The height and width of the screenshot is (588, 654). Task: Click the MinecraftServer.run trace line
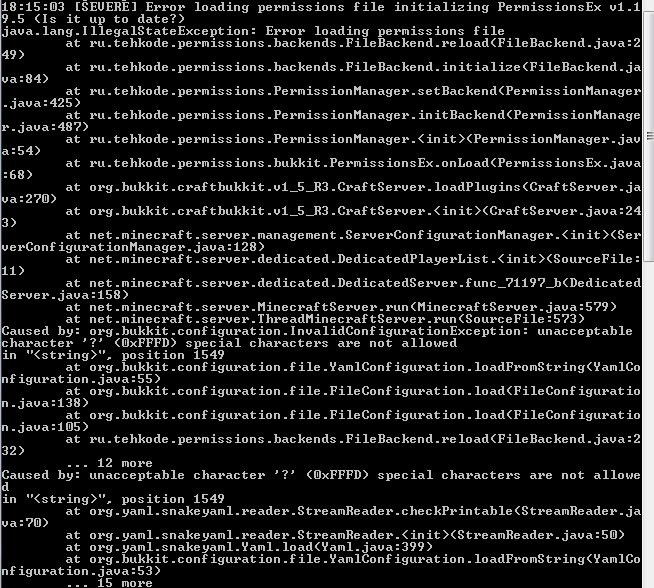341,307
